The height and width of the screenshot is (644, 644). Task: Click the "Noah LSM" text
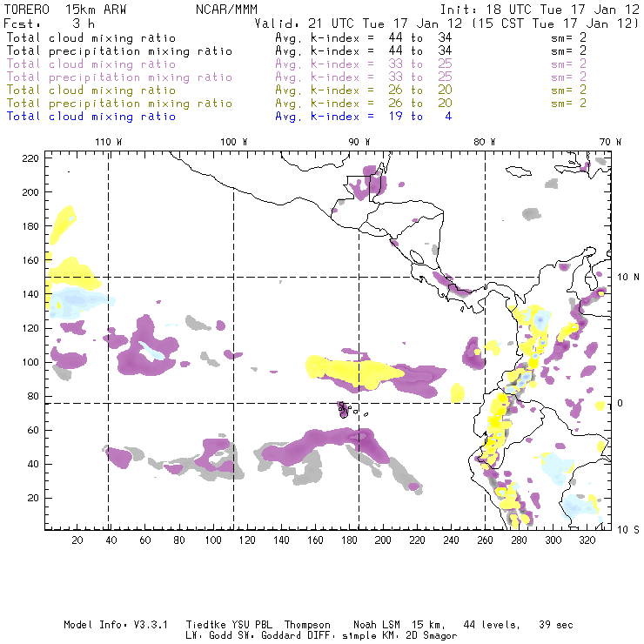pyautogui.click(x=377, y=625)
